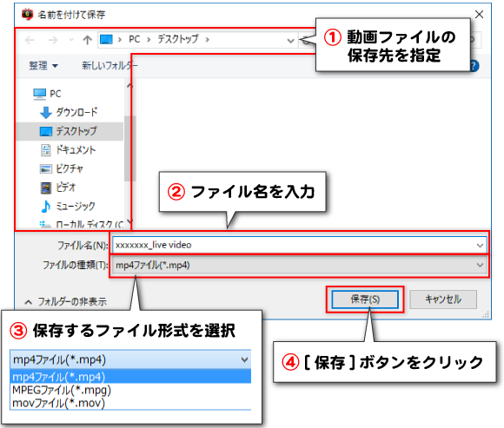Collapse folders with フォルダーの非表示

pyautogui.click(x=66, y=302)
